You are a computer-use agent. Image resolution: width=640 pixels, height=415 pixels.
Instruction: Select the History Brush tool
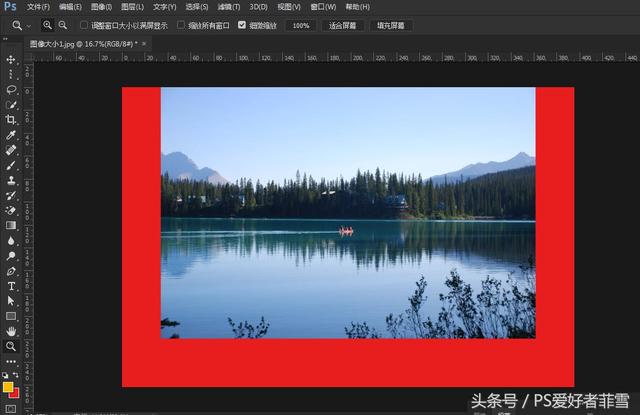coord(11,195)
